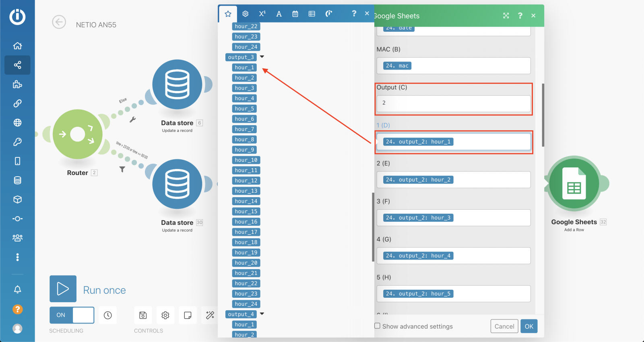Insert hour_24 under output_3
The image size is (644, 342).
point(246,304)
